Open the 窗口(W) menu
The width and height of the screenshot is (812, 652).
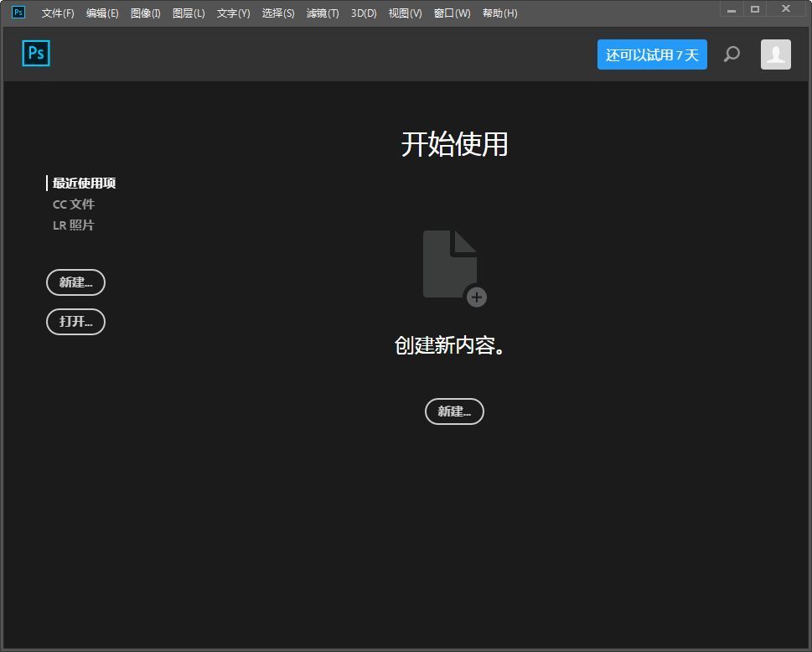coord(453,13)
